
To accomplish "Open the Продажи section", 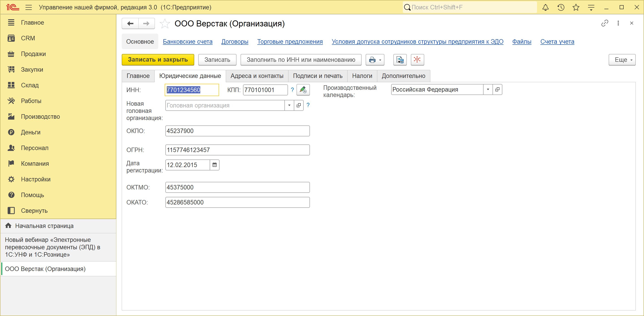I will tap(58, 54).
